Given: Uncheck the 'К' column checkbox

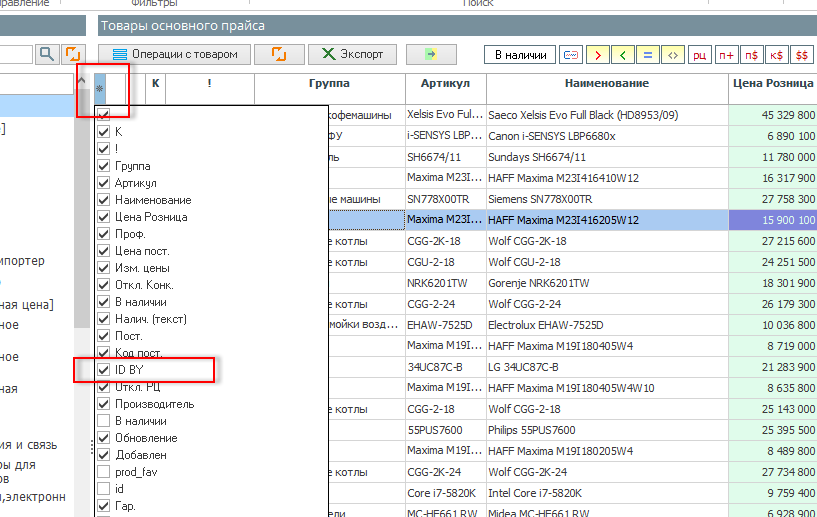Looking at the screenshot, I should 104,132.
